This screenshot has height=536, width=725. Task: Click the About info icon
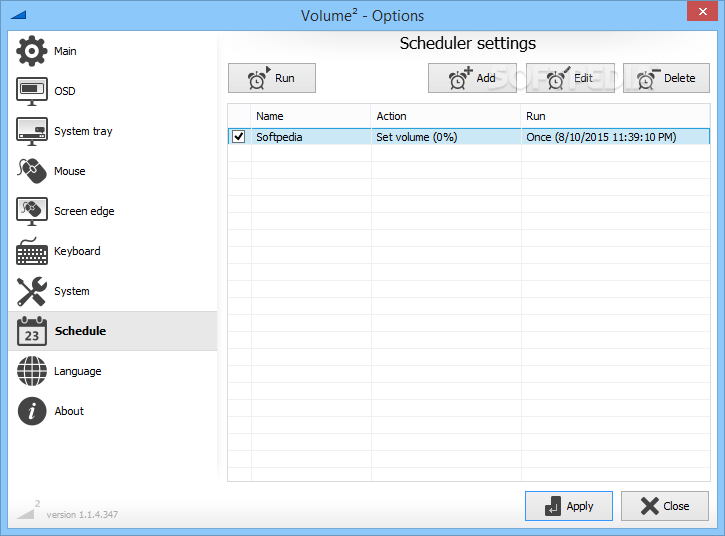pyautogui.click(x=31, y=411)
